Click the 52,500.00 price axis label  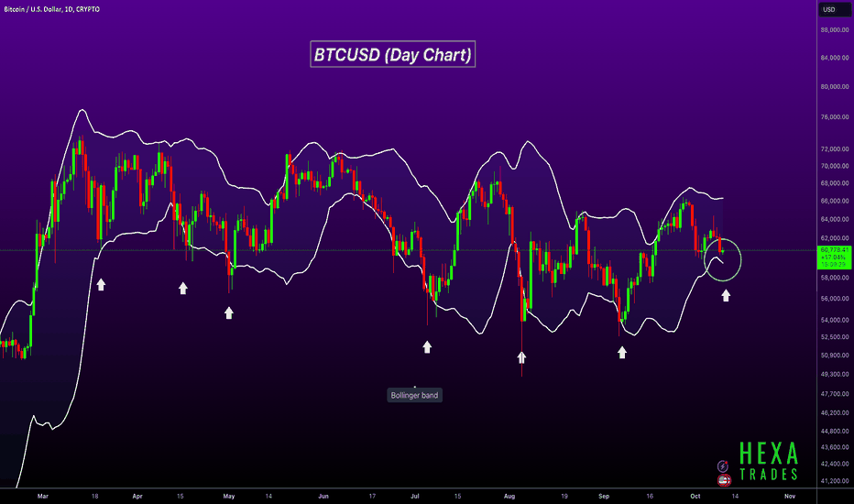point(835,337)
